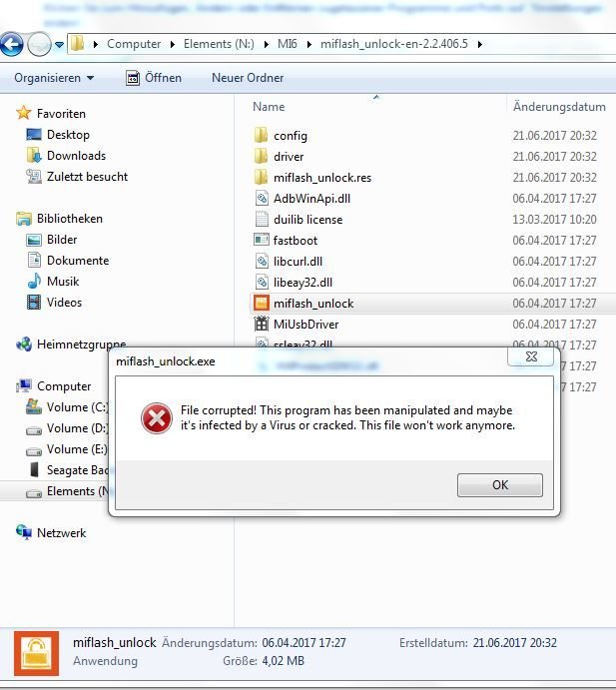Image resolution: width=616 pixels, height=690 pixels.
Task: Click the Back navigation arrow
Action: click(11, 44)
